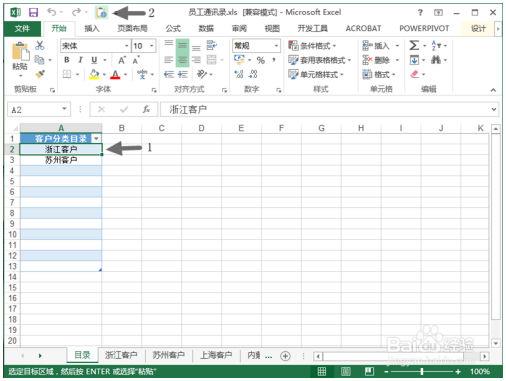Add a new sheet with plus button

285,356
